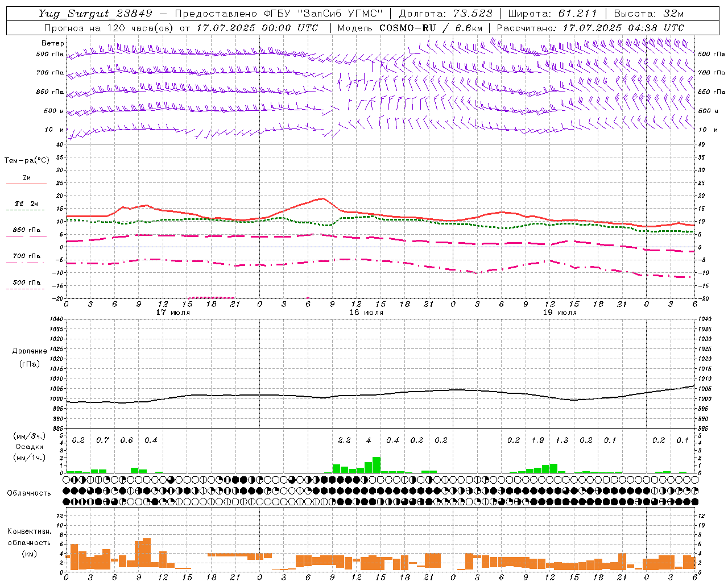The image size is (728, 582).
Task: Select the model name COSMO-RU / 6.6км
Action: [x=432, y=28]
